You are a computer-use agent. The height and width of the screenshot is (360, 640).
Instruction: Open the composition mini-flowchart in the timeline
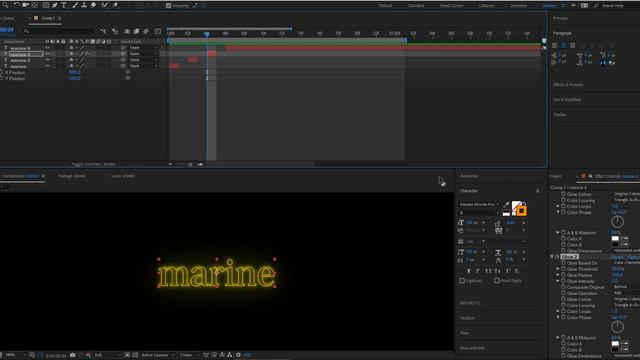[x=103, y=31]
